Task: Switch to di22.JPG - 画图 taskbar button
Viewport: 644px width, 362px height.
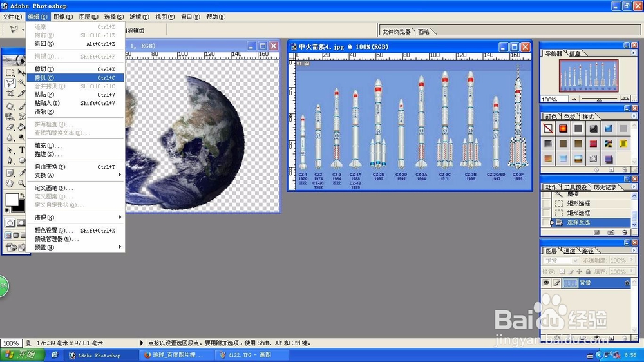Action: [x=251, y=355]
